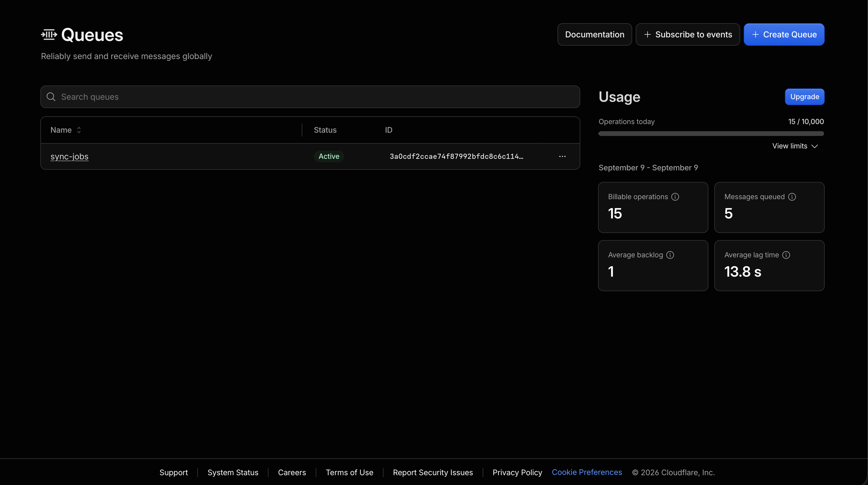868x485 pixels.
Task: Click the Operations today progress bar
Action: pos(711,134)
